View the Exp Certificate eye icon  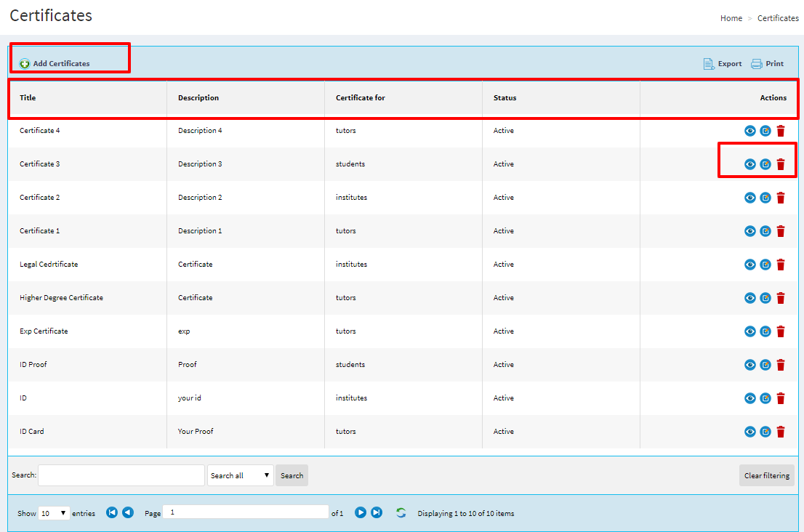[x=750, y=331]
